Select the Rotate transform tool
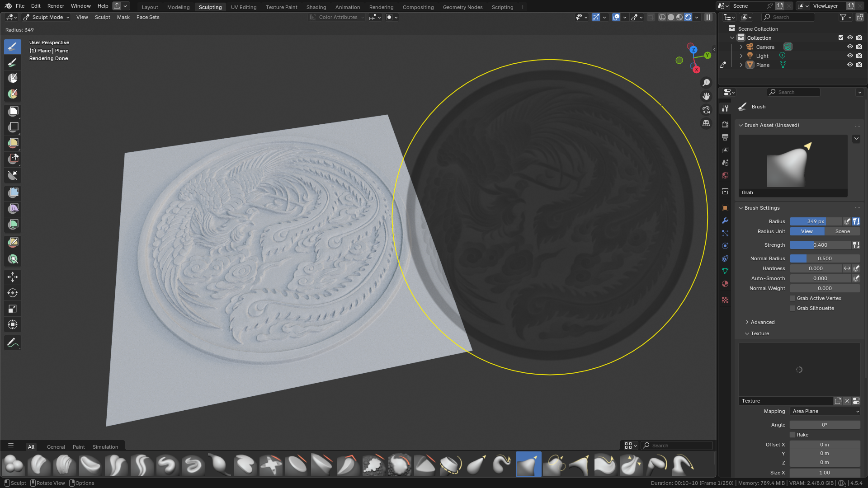Screen dimensions: 868x488 (x=13, y=293)
